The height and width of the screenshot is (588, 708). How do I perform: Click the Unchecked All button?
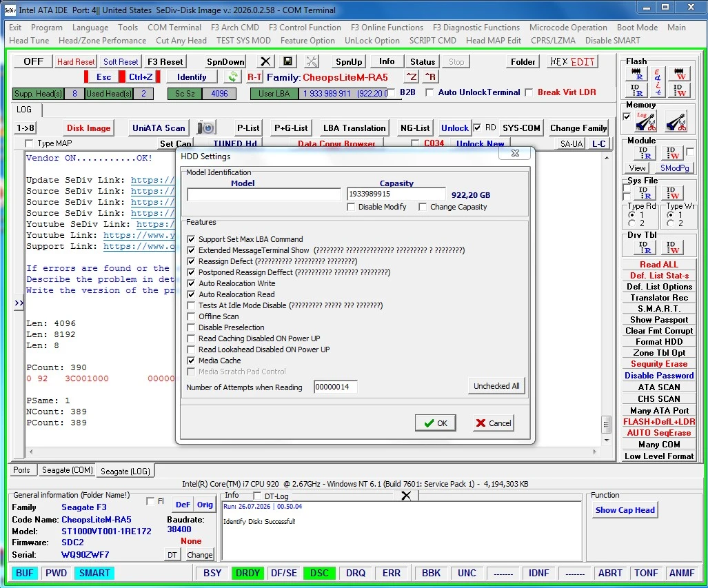click(496, 386)
